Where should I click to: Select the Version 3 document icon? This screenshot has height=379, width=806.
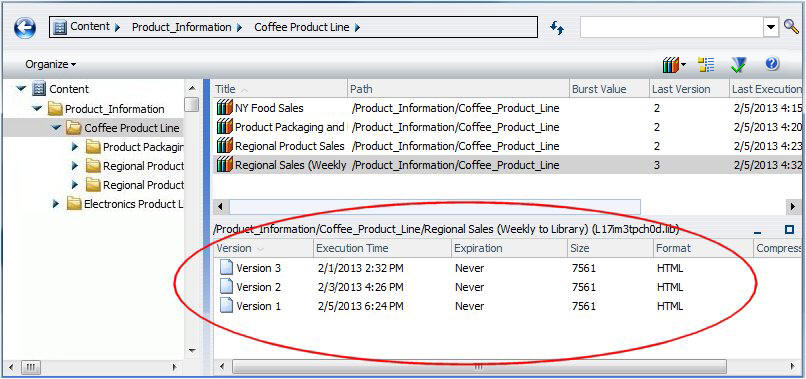pos(226,268)
